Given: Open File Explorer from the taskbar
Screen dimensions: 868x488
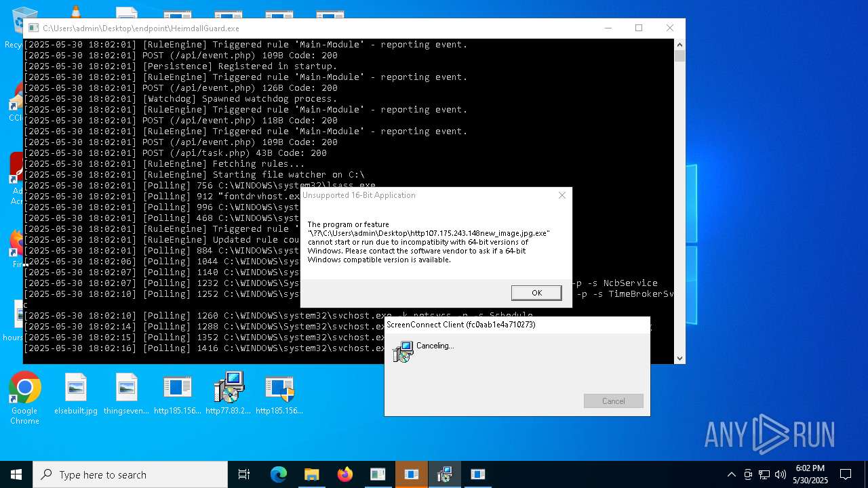Looking at the screenshot, I should click(x=311, y=474).
